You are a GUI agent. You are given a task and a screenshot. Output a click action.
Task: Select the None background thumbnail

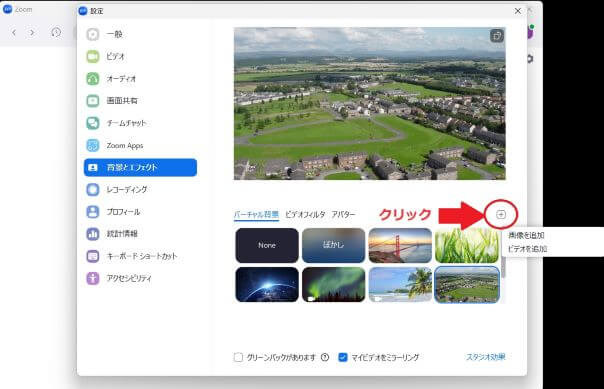267,245
